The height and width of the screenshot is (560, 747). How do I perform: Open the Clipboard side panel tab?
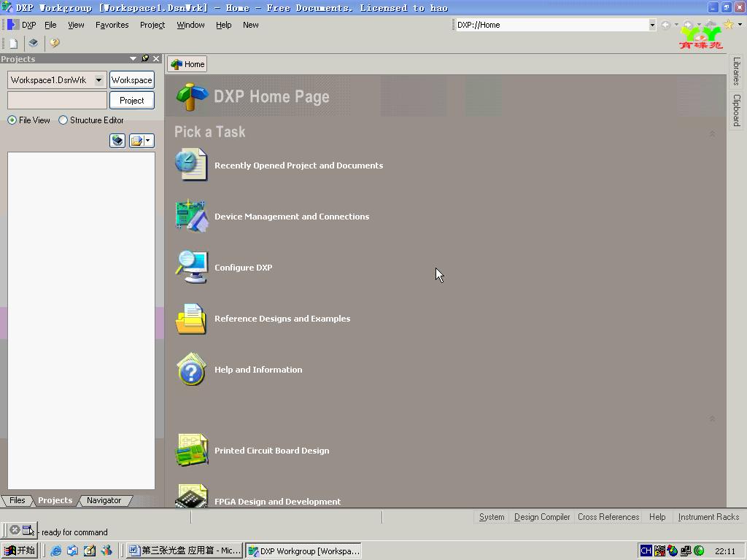[737, 110]
